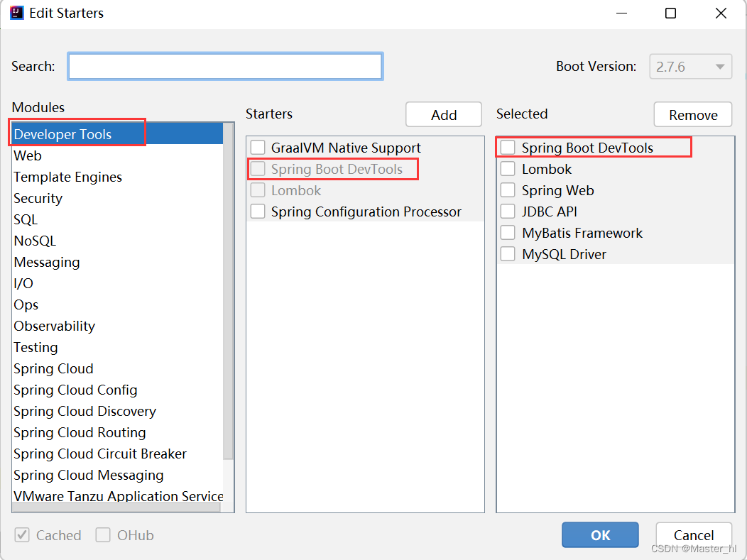Click the IntelliJ IDEA icon in title bar

[x=16, y=13]
